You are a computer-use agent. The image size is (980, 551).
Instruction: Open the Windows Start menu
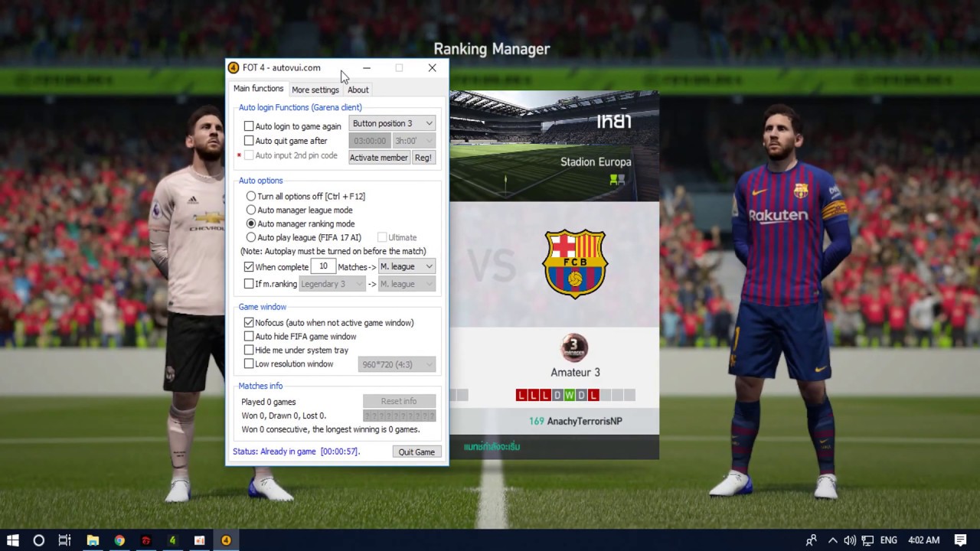13,540
